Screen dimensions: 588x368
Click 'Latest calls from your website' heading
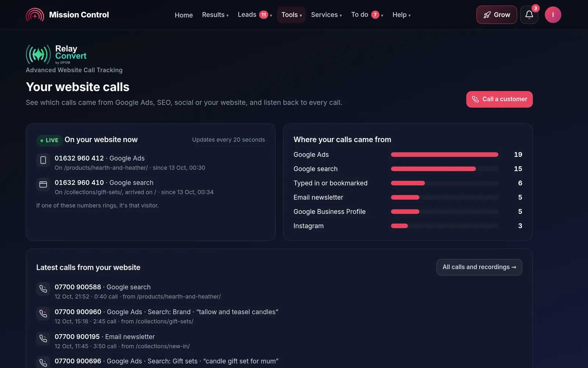pos(88,268)
